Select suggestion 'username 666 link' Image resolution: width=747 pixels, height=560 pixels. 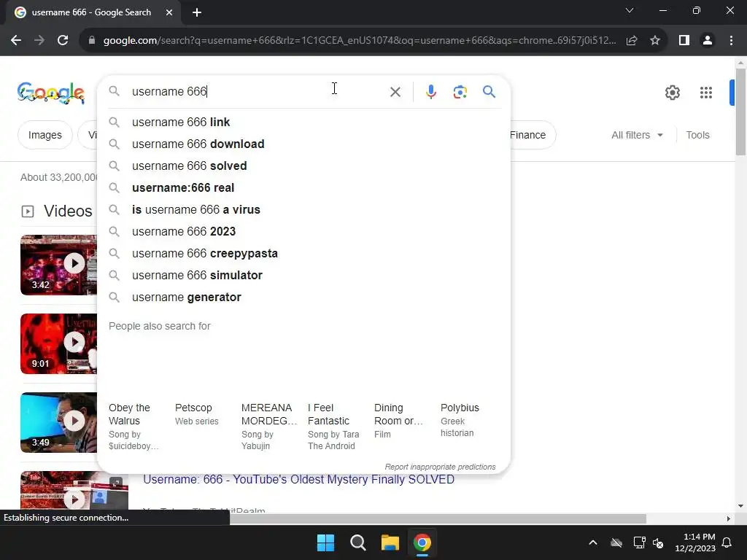pos(304,122)
